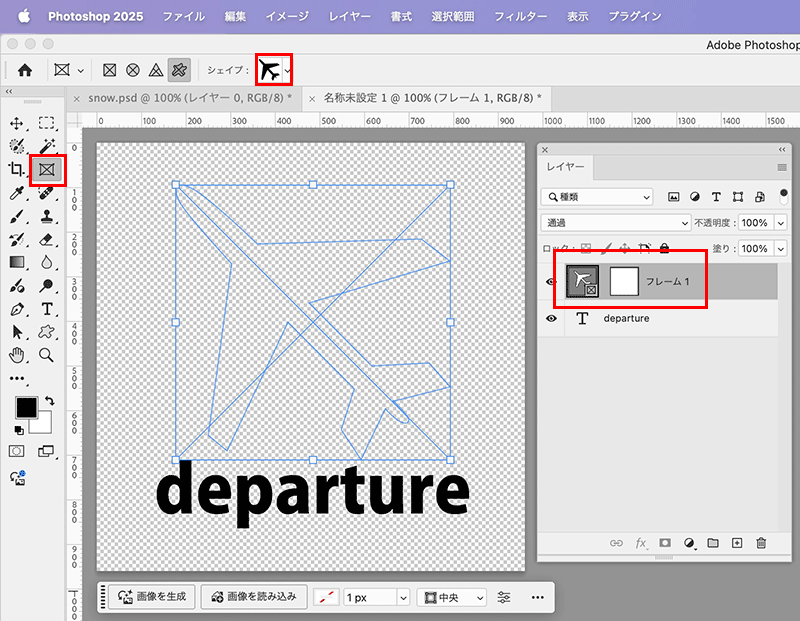Toggle lock all on the layer
Viewport: 800px width, 621px height.
664,249
